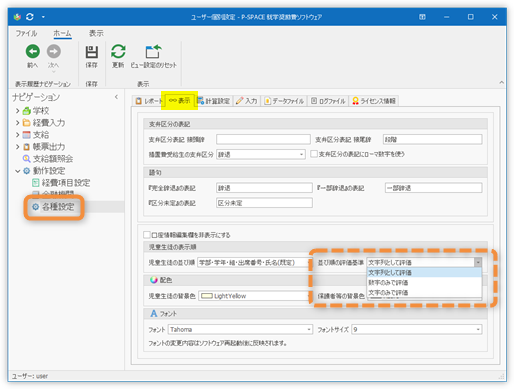Click the color wheel 配色 icon
Image resolution: width=514 pixels, height=389 pixels.
click(153, 280)
